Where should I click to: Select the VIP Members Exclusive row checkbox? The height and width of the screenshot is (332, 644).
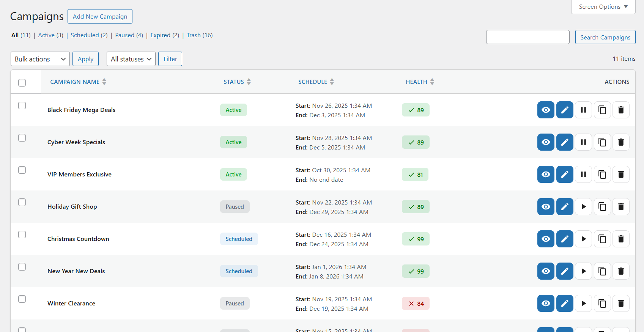pyautogui.click(x=22, y=170)
